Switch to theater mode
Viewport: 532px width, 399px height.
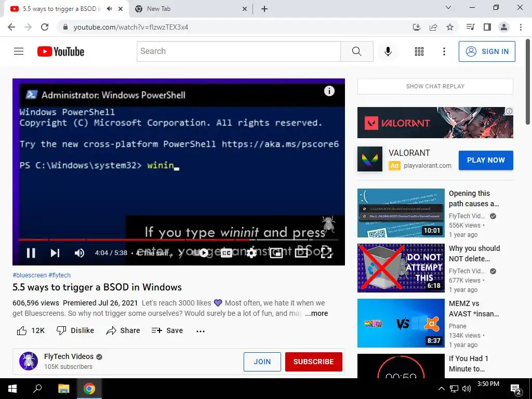(301, 253)
